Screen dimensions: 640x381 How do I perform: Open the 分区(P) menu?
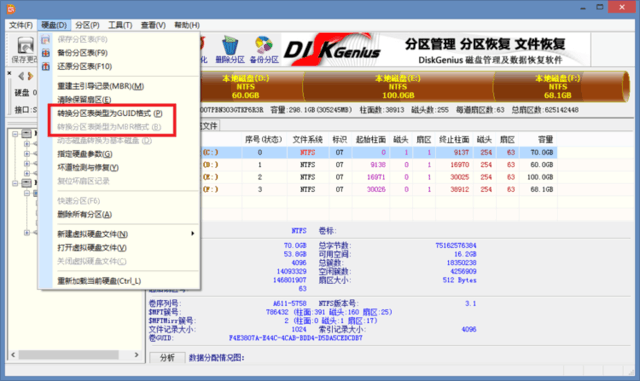tap(87, 25)
